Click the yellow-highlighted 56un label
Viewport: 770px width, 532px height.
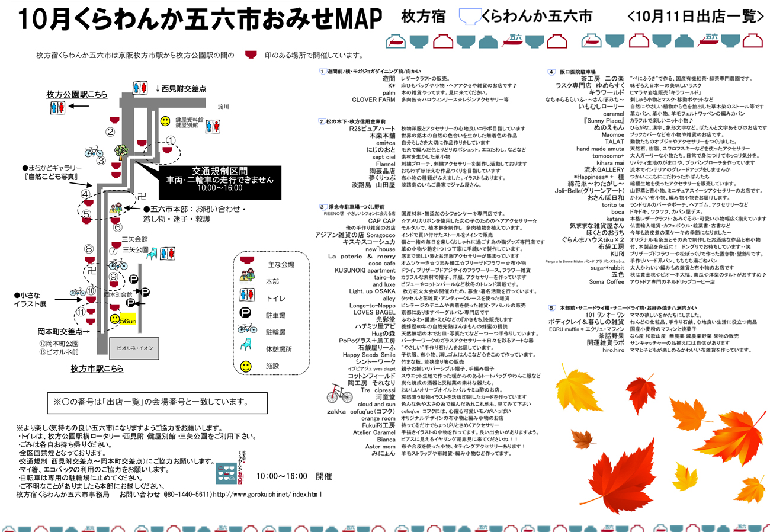coord(128,321)
